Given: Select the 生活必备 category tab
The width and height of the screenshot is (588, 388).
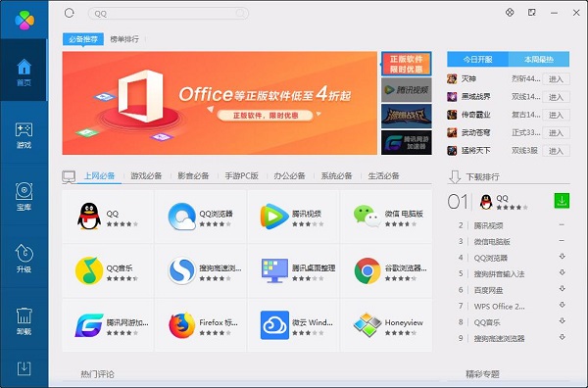Looking at the screenshot, I should coord(383,175).
